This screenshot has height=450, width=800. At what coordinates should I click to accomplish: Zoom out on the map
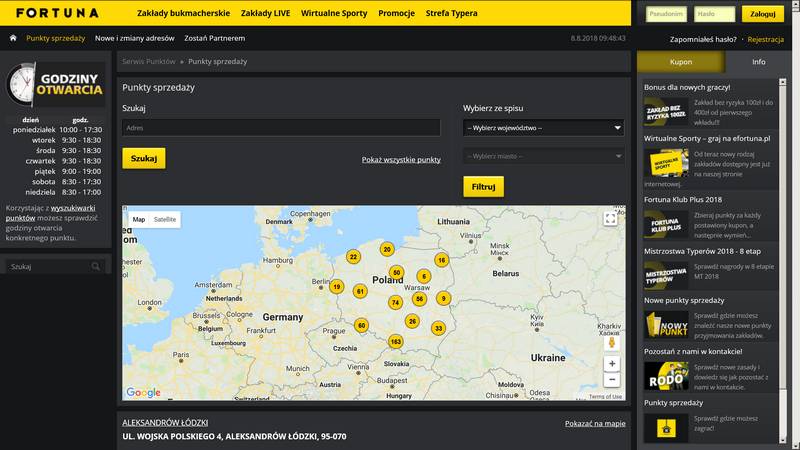[x=612, y=380]
